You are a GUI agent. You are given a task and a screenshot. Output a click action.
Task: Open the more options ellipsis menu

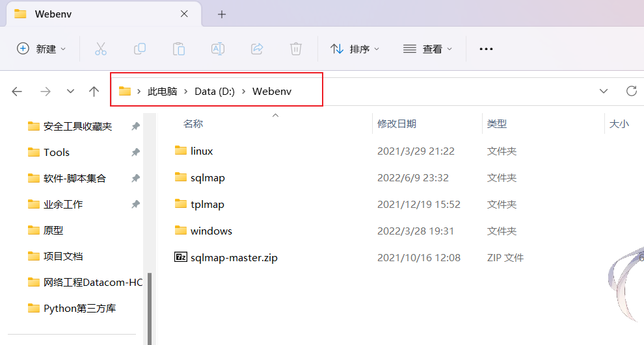[x=486, y=49]
